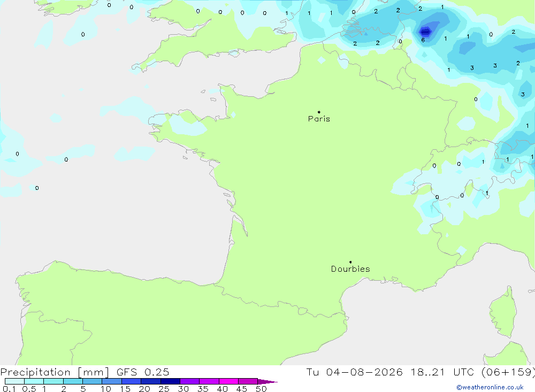
Task: Click legend label '15' below color bar
Action: (125, 389)
